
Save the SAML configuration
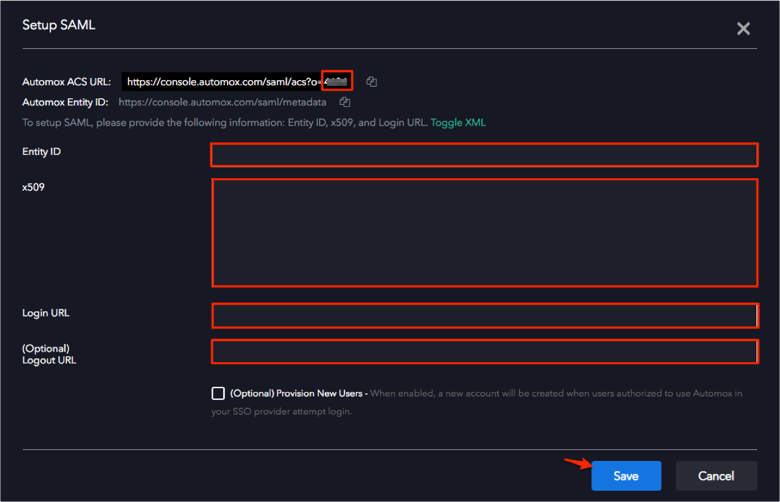626,476
